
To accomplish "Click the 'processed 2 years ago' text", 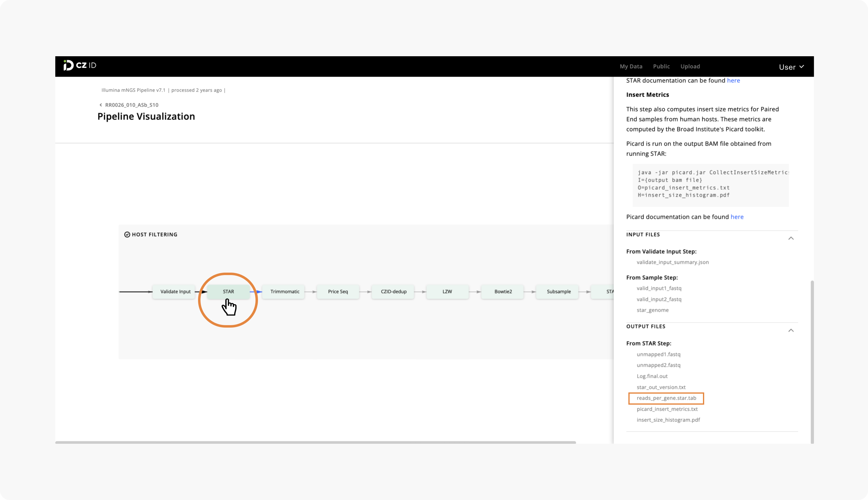I will coord(197,90).
